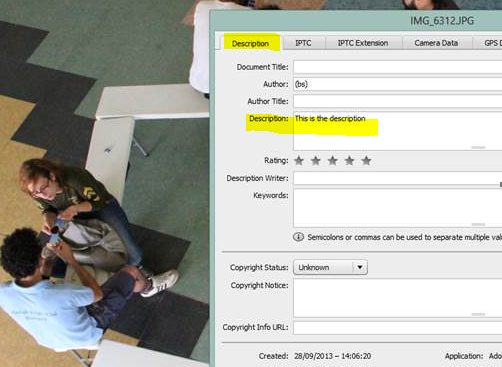The width and height of the screenshot is (502, 367).
Task: Select the Description tab
Action: [250, 43]
